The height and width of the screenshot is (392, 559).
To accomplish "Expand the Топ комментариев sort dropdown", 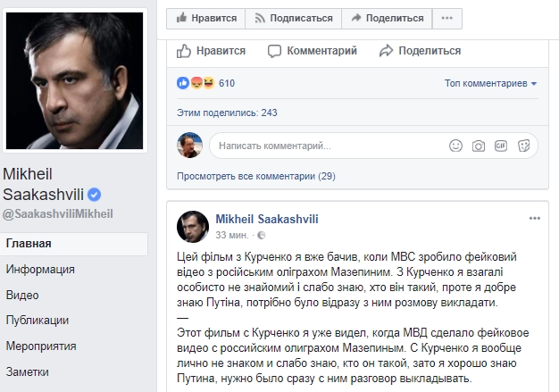I will point(491,84).
